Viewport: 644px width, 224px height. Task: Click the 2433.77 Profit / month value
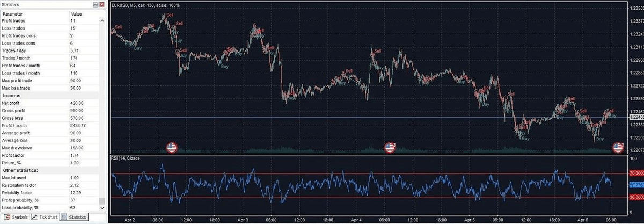(78, 125)
